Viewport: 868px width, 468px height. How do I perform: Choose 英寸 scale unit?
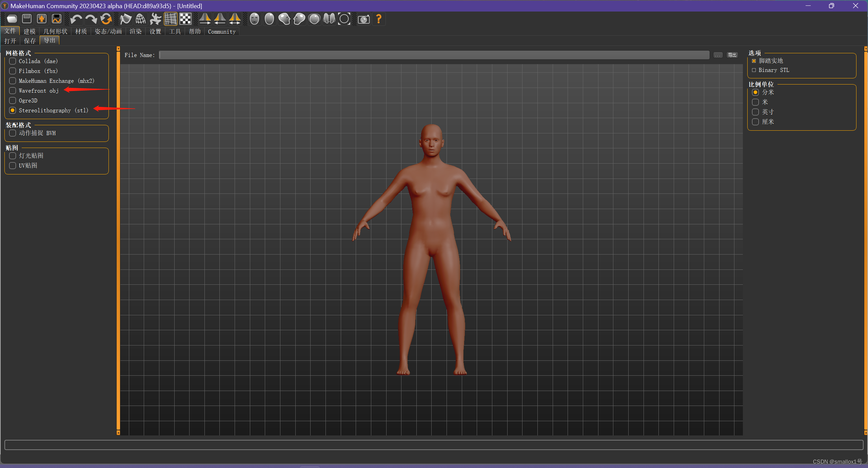click(x=763, y=112)
